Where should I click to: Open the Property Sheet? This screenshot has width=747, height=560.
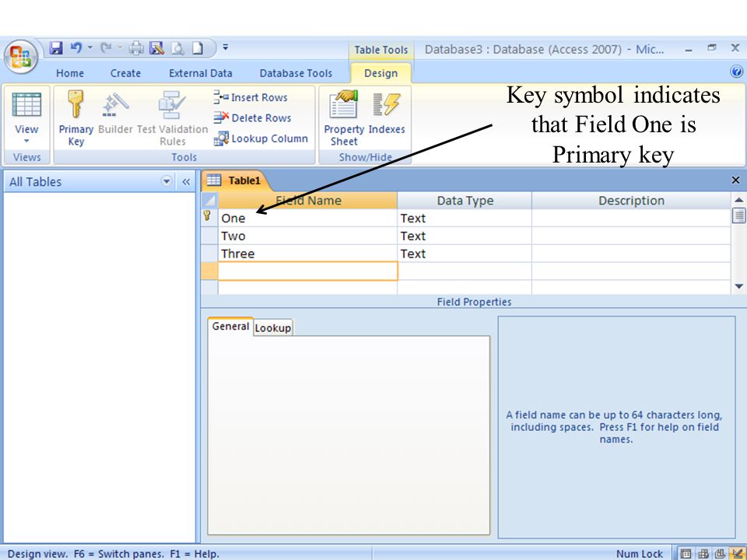tap(343, 118)
